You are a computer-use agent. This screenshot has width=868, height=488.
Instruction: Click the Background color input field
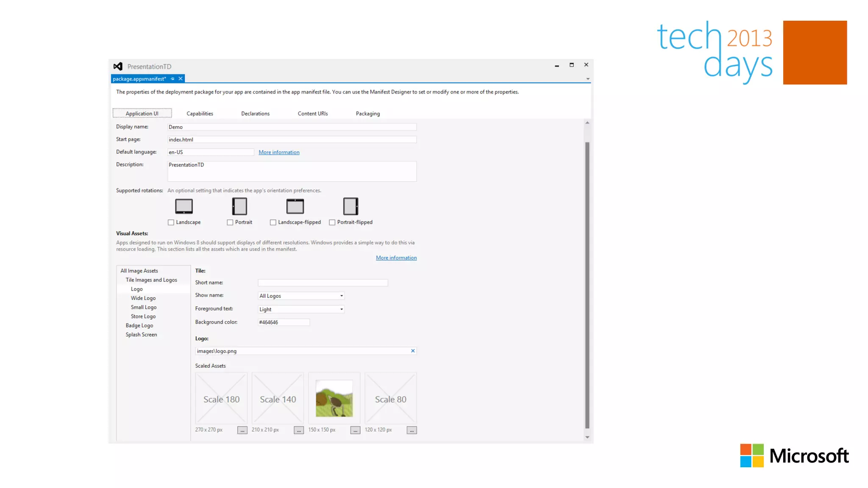coord(284,322)
